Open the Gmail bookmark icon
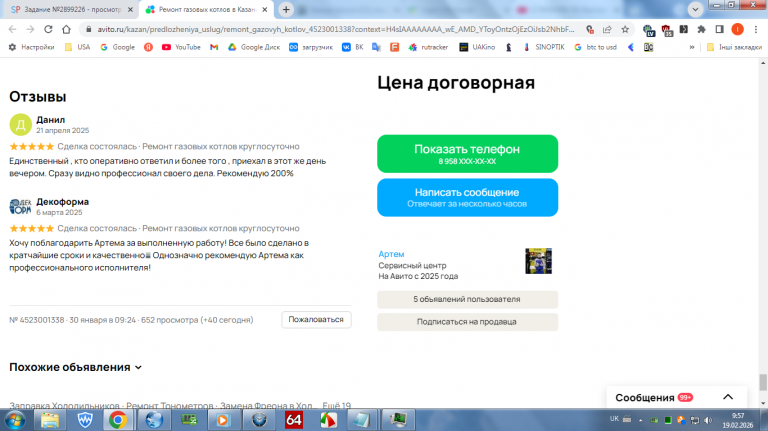This screenshot has width=768, height=431. [214, 47]
